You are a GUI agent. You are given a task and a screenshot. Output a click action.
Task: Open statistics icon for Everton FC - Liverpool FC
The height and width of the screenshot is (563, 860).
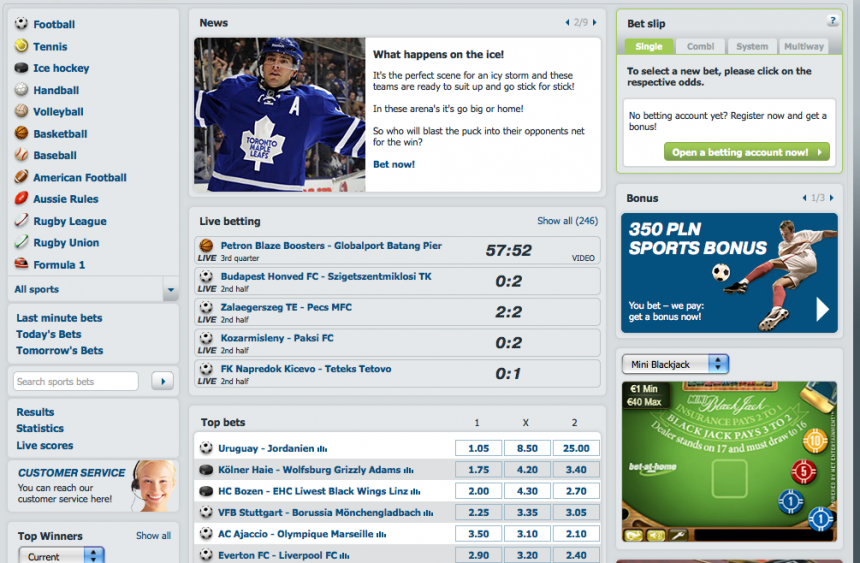pos(344,556)
